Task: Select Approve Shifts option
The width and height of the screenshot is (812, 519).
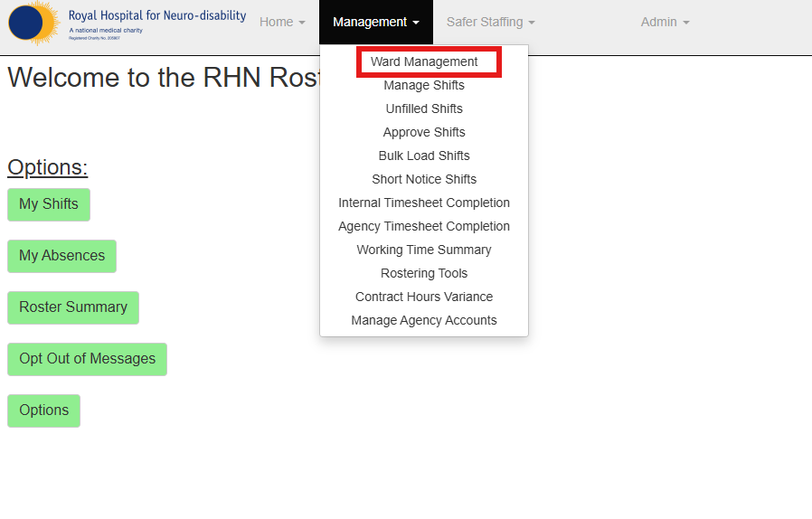Action: (424, 132)
